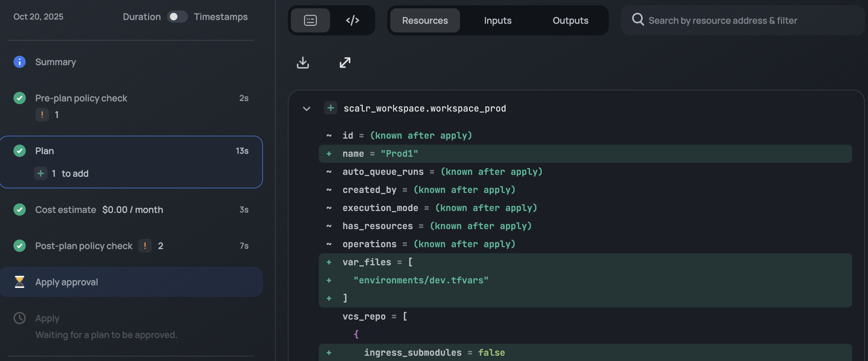The image size is (868, 361).
Task: Click the ingress_submodules = false line
Action: point(585,353)
